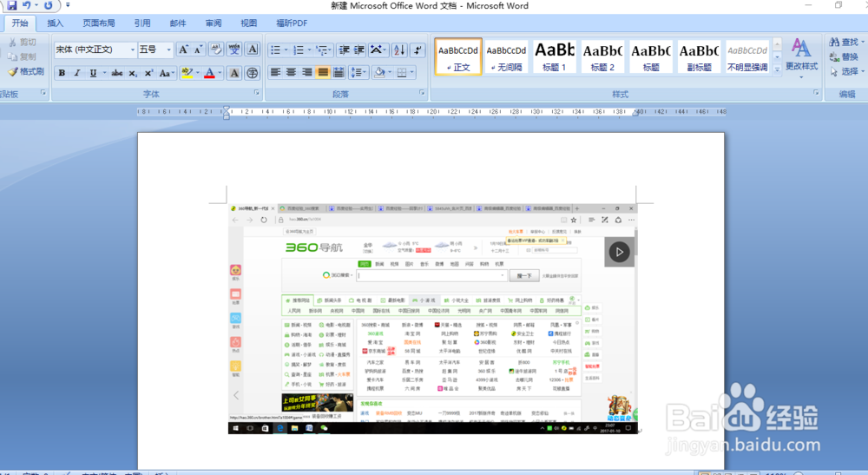Click the Numbering list icon
868x475 pixels.
pyautogui.click(x=299, y=50)
